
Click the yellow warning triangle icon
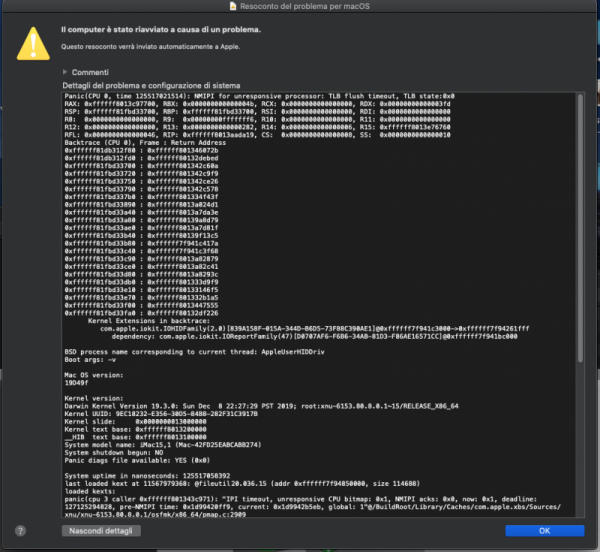click(x=33, y=44)
